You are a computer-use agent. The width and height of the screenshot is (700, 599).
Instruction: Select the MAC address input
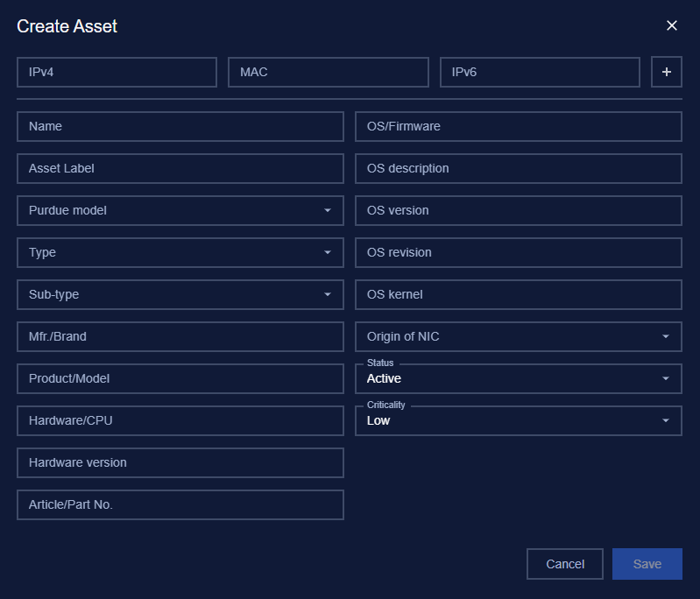(x=329, y=72)
